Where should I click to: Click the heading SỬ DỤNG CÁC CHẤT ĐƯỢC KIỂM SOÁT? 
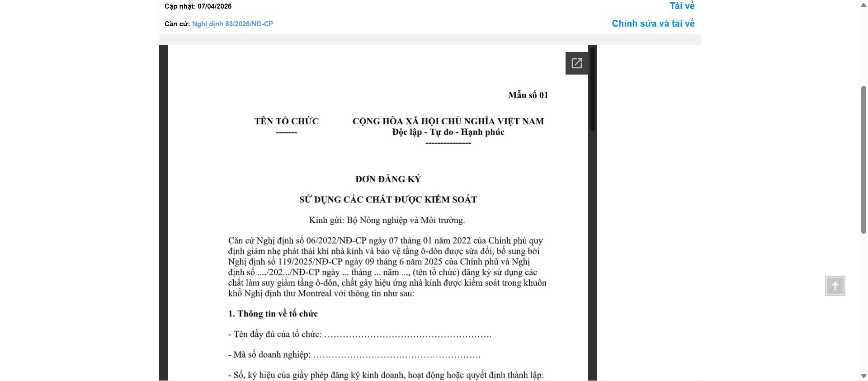[x=388, y=199]
